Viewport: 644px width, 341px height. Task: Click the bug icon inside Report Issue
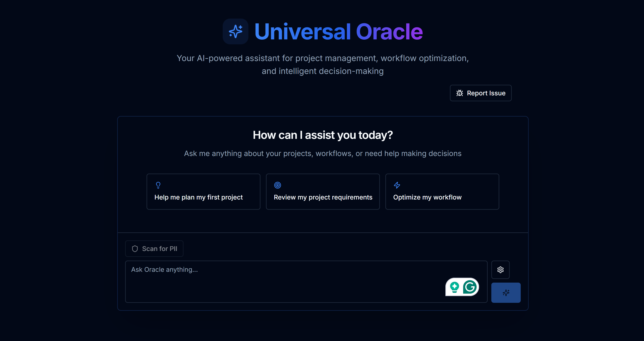(x=459, y=93)
